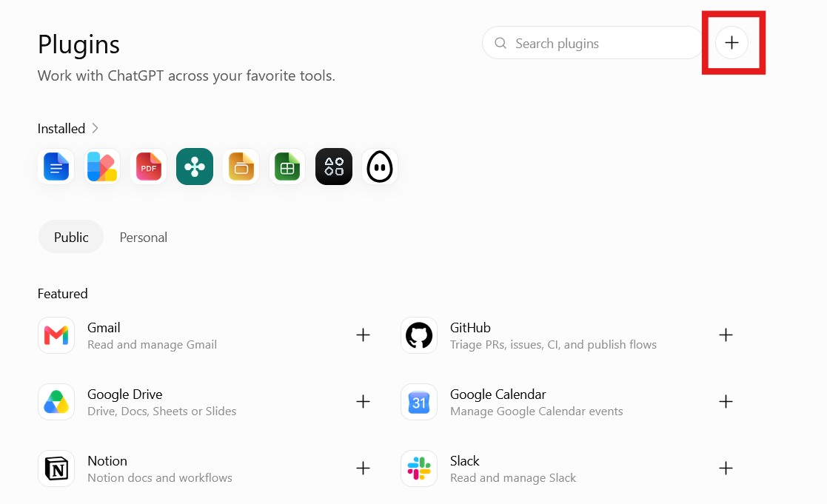The width and height of the screenshot is (827, 504).
Task: Click the Search plugins field
Action: pyautogui.click(x=593, y=43)
